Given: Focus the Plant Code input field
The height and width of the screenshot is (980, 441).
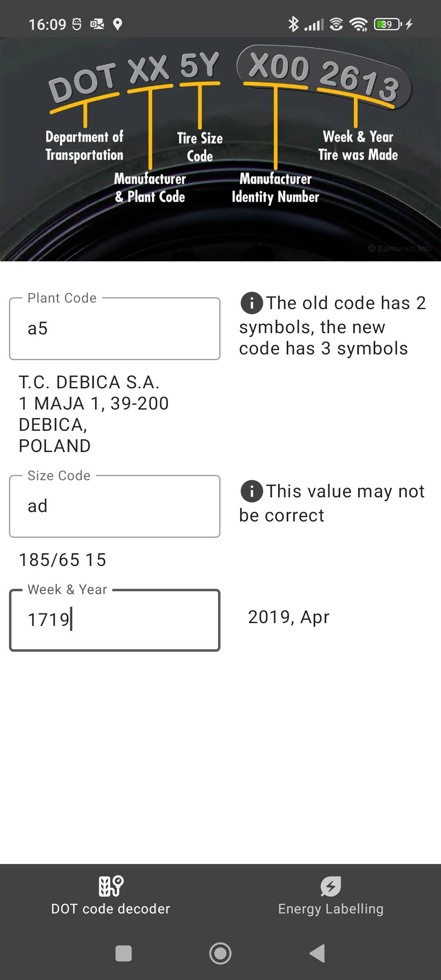Looking at the screenshot, I should [x=115, y=329].
